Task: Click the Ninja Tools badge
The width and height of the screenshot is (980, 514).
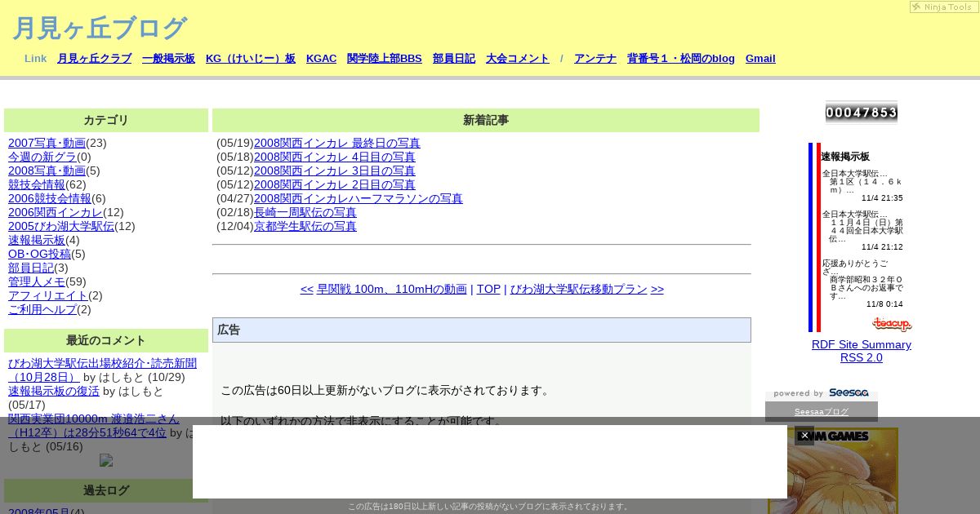Action: pos(942,7)
